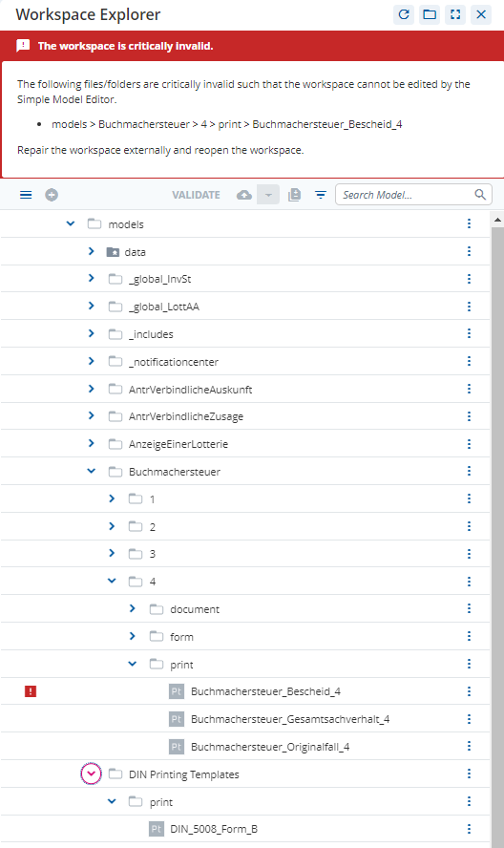Open the three-dot menu for models
The image size is (504, 848).
(x=469, y=223)
